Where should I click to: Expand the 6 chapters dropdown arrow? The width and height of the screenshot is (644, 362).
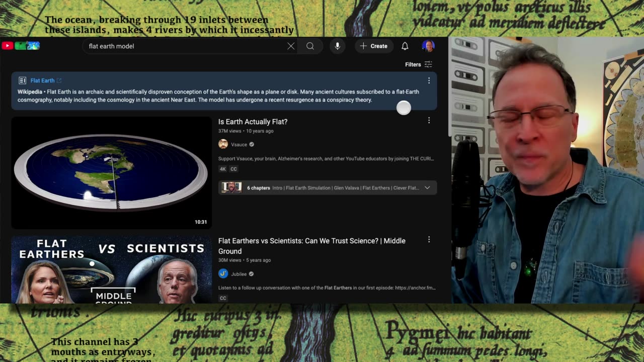pos(427,188)
